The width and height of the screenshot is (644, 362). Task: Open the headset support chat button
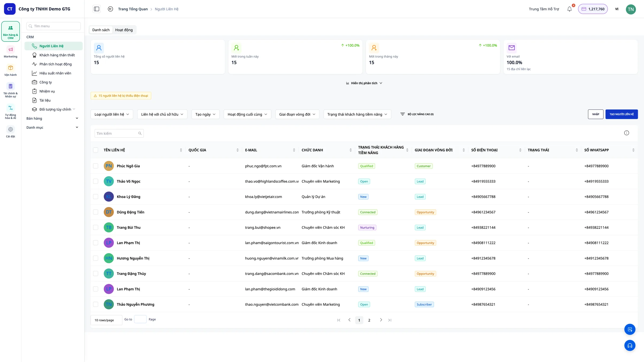(630, 345)
